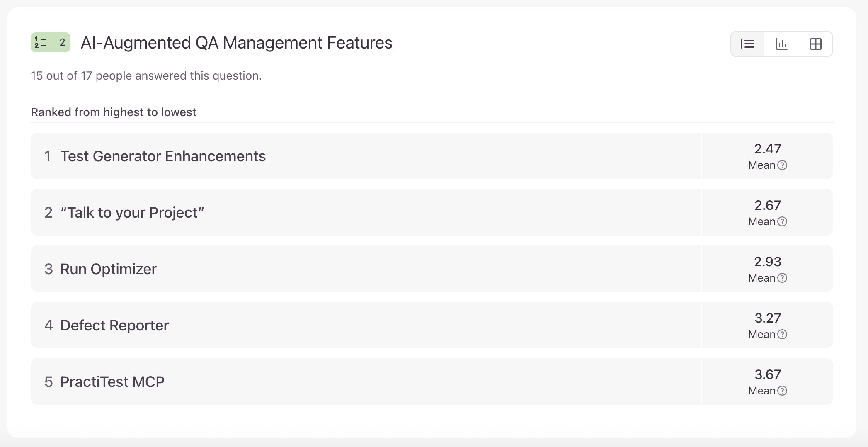This screenshot has width=868, height=447.
Task: Open Mean help for Talk to your Project
Action: click(782, 222)
